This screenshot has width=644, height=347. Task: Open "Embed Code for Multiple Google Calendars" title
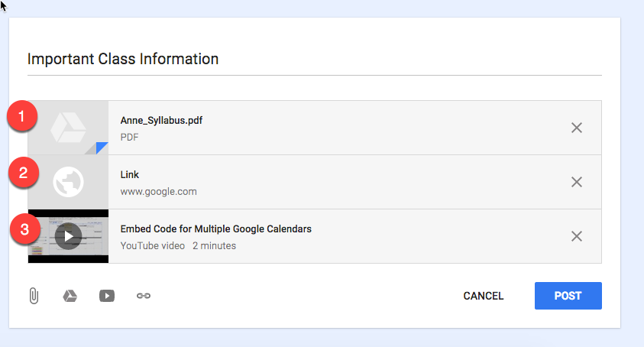pos(215,229)
